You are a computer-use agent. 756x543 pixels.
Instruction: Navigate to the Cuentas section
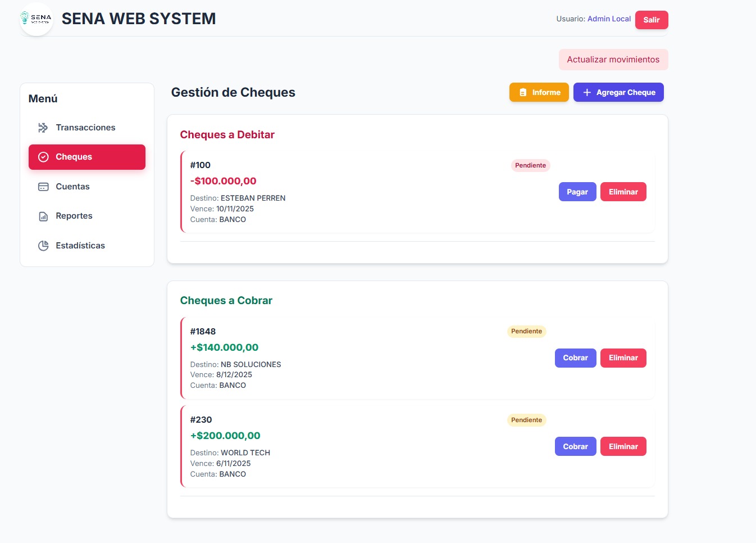72,186
